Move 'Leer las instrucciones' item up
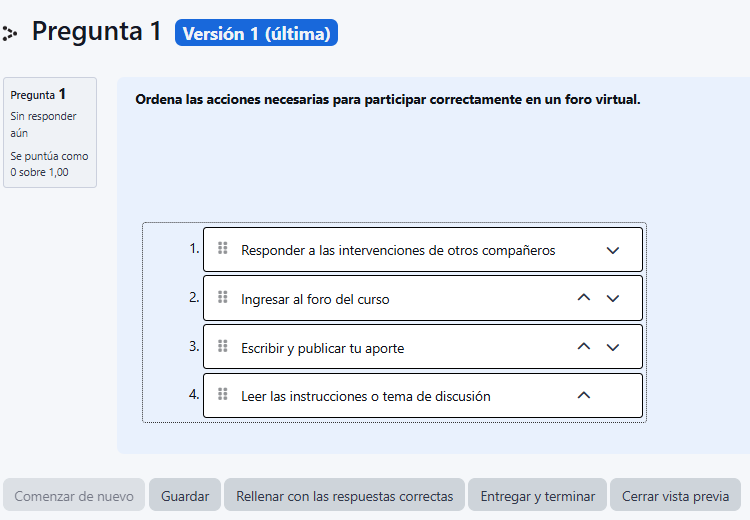 click(584, 395)
